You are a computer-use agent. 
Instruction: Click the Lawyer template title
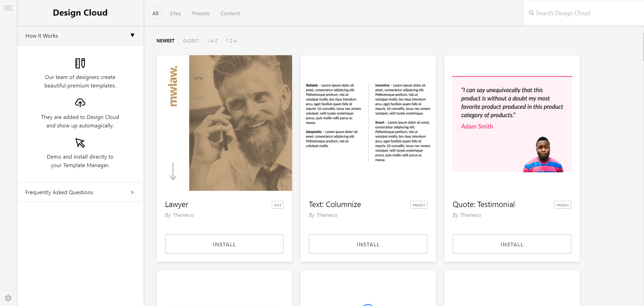pos(177,205)
